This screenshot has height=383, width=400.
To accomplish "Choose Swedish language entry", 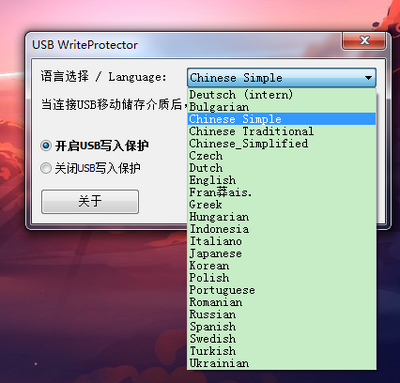I will coord(282,339).
